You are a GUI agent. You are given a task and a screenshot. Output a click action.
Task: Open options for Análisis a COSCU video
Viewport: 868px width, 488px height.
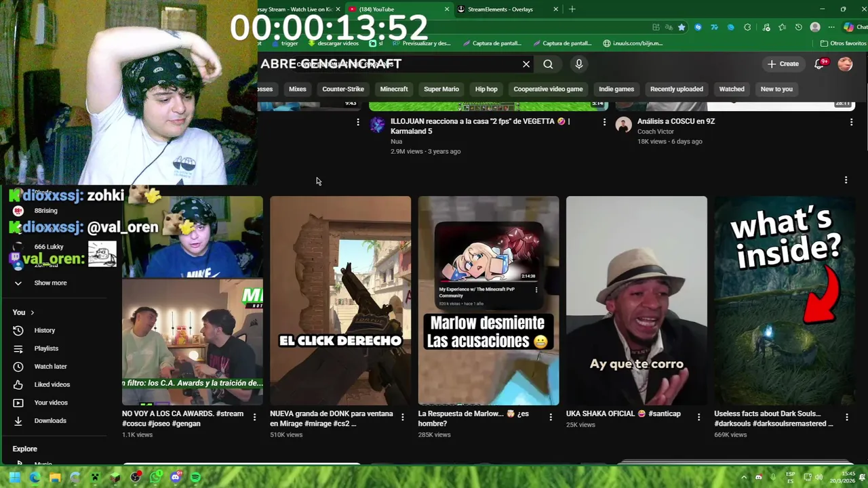point(851,122)
